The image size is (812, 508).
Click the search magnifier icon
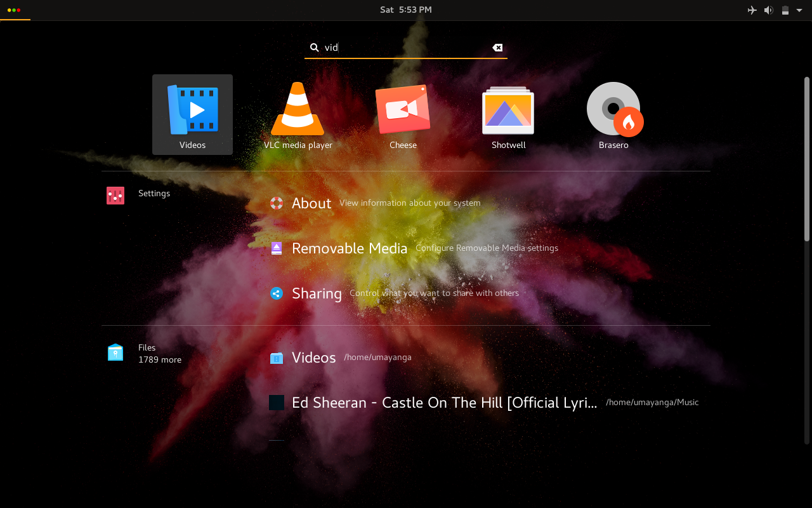click(314, 48)
